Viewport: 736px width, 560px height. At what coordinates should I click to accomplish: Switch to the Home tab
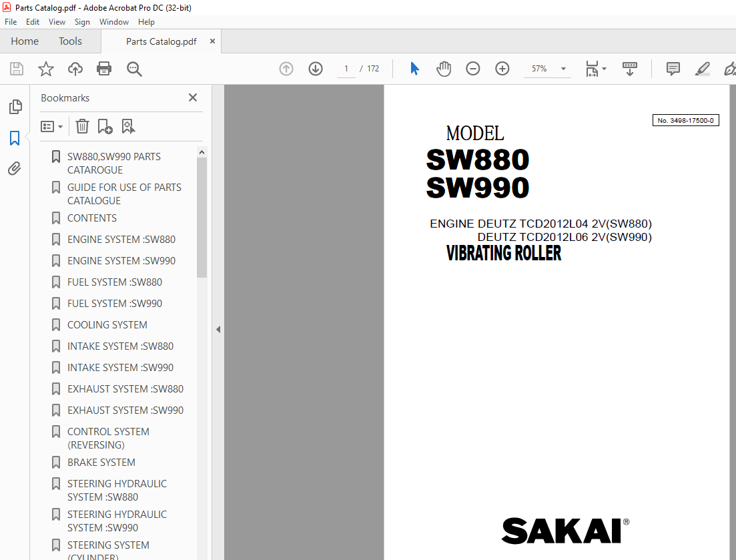[x=25, y=41]
